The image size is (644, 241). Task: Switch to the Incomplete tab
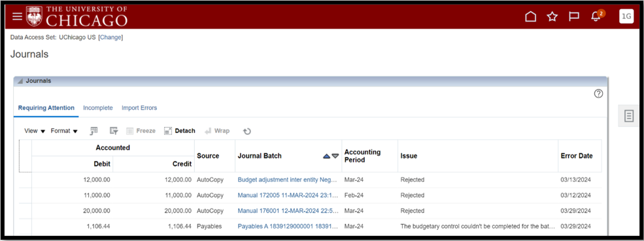coord(98,108)
